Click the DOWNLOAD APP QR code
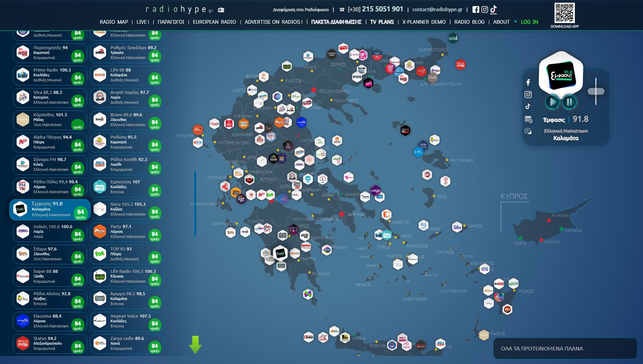 564,13
